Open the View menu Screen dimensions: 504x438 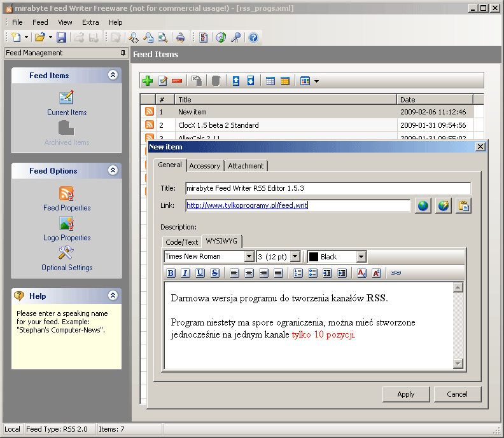coord(65,22)
